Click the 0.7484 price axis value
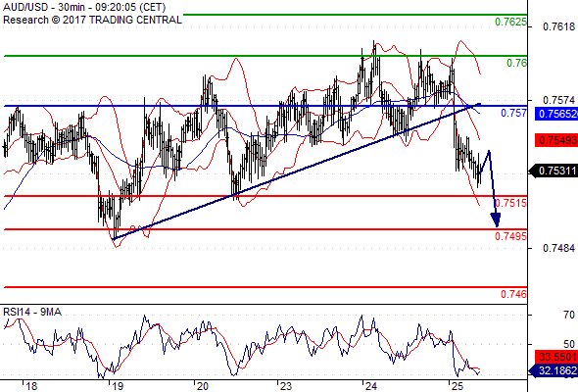 click(x=558, y=248)
